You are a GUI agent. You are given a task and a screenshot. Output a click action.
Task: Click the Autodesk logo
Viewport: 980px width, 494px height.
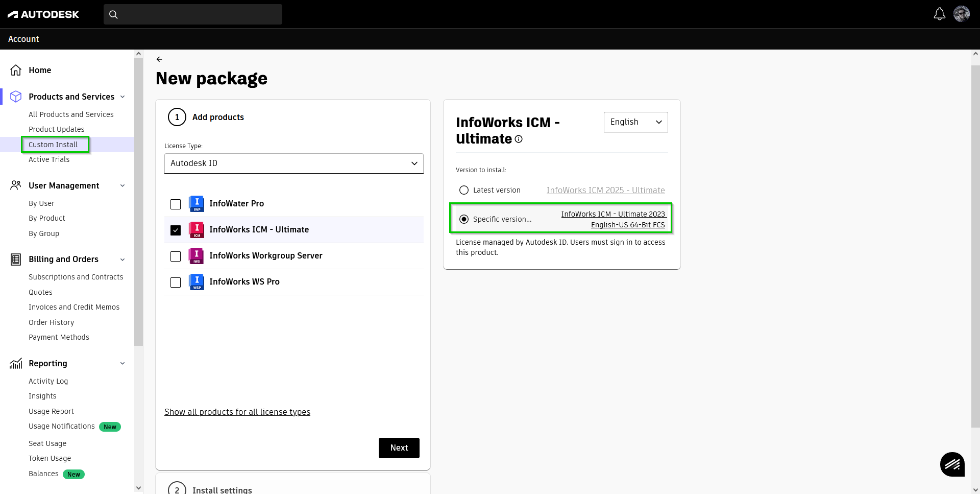point(43,14)
